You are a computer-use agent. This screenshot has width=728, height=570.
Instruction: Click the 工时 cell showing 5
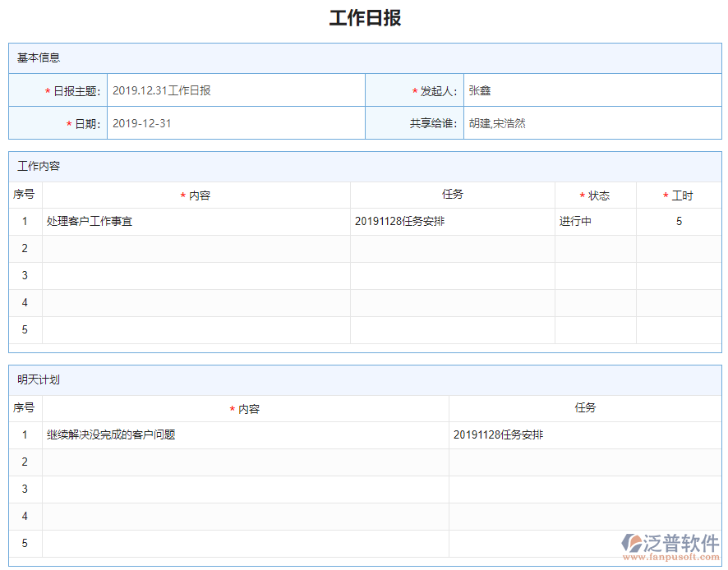pyautogui.click(x=679, y=221)
